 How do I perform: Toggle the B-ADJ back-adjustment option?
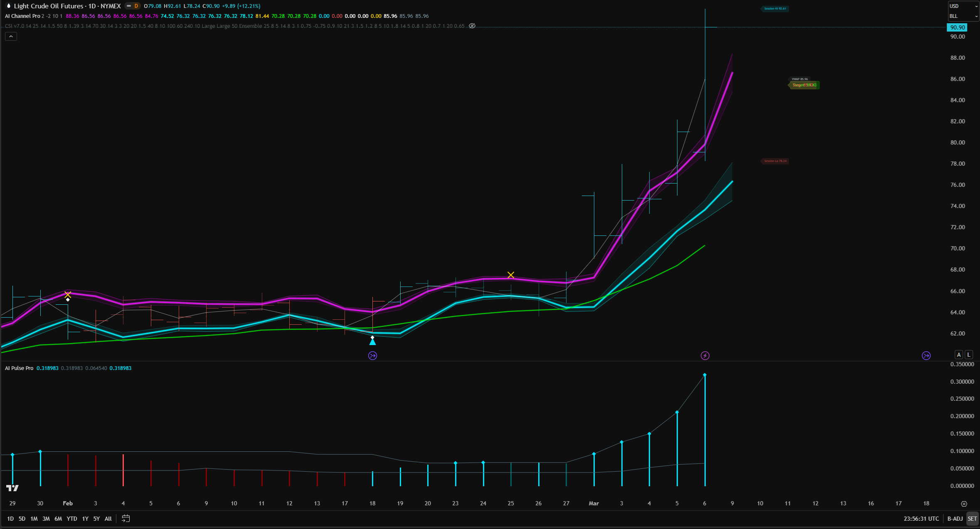click(x=955, y=518)
